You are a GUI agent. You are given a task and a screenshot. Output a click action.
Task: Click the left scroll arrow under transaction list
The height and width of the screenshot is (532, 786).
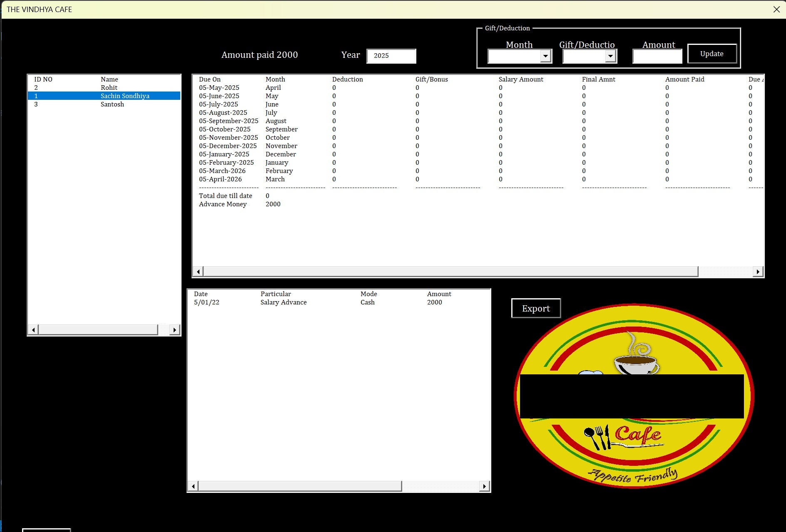pos(193,486)
